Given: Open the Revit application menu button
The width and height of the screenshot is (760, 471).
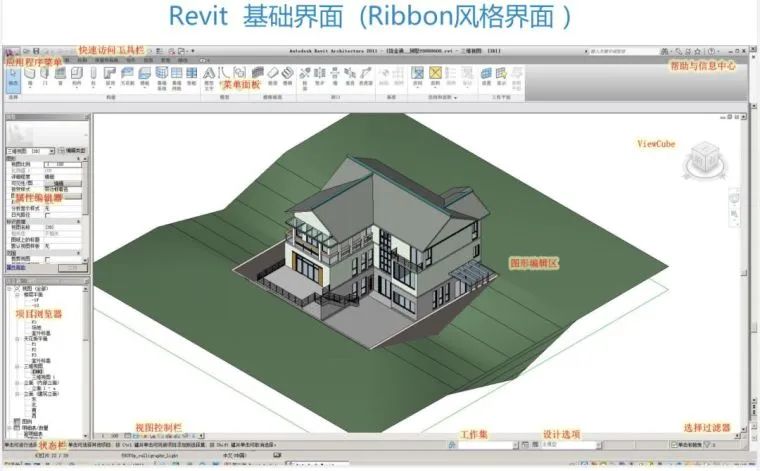Looking at the screenshot, I should 12,52.
